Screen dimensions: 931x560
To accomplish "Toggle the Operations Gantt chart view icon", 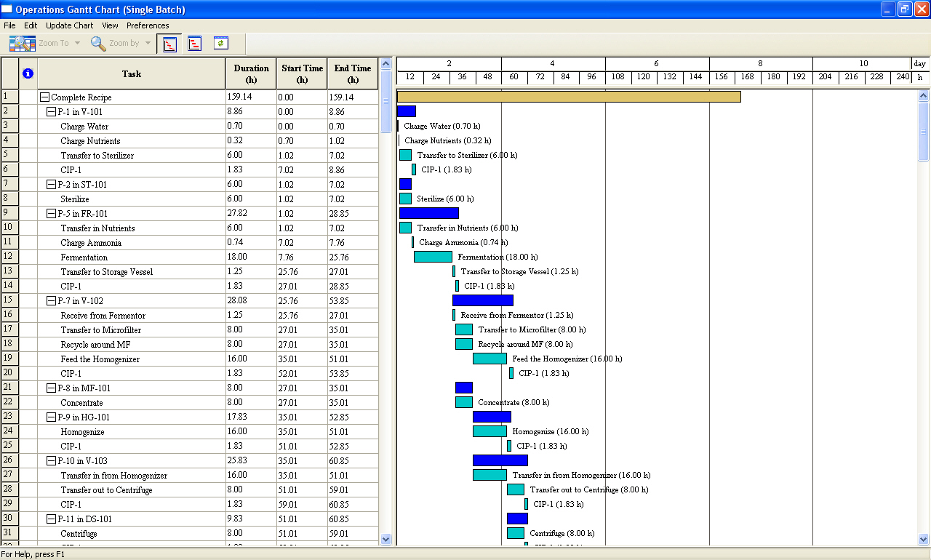I will coord(169,44).
